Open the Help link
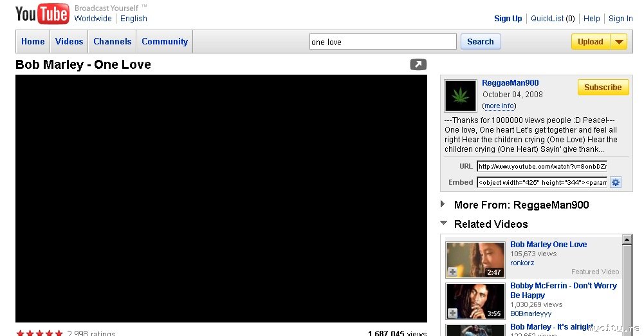 tap(591, 19)
